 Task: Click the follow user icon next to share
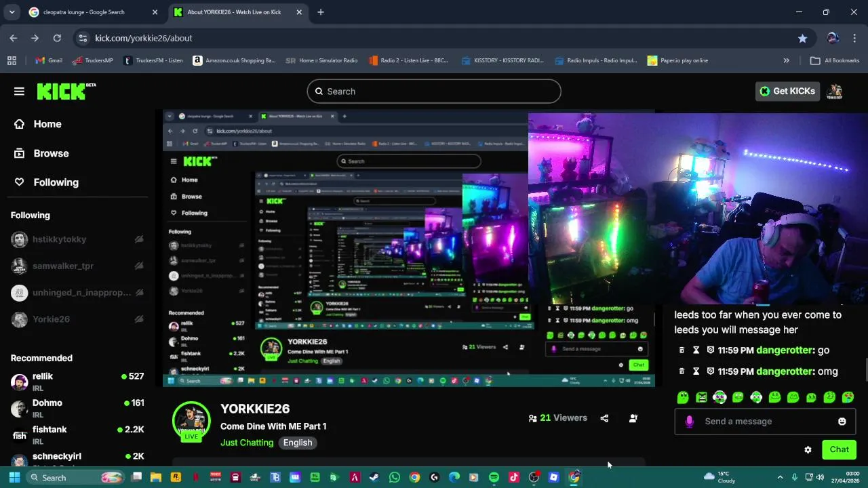pos(633,418)
